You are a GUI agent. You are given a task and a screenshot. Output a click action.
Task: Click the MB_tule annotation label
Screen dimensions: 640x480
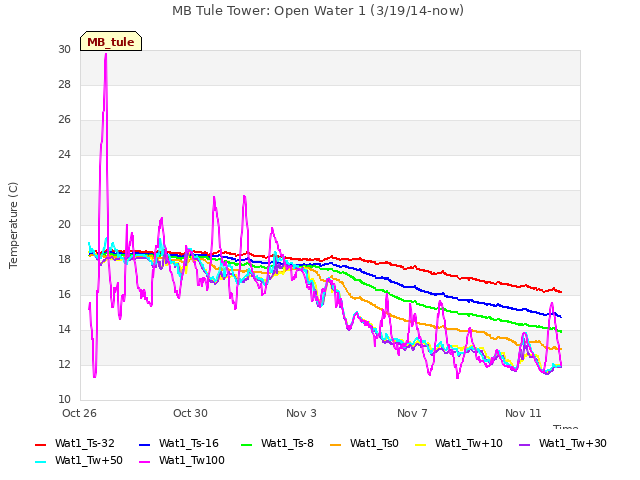click(x=111, y=41)
